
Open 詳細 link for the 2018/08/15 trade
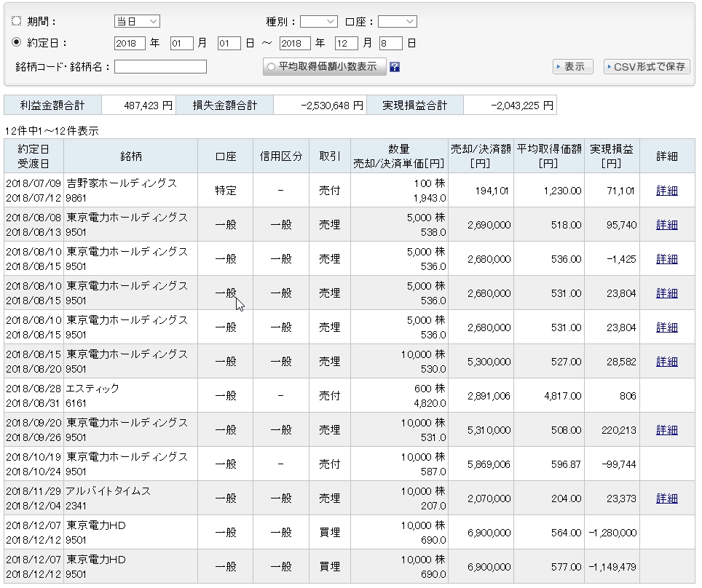click(666, 362)
